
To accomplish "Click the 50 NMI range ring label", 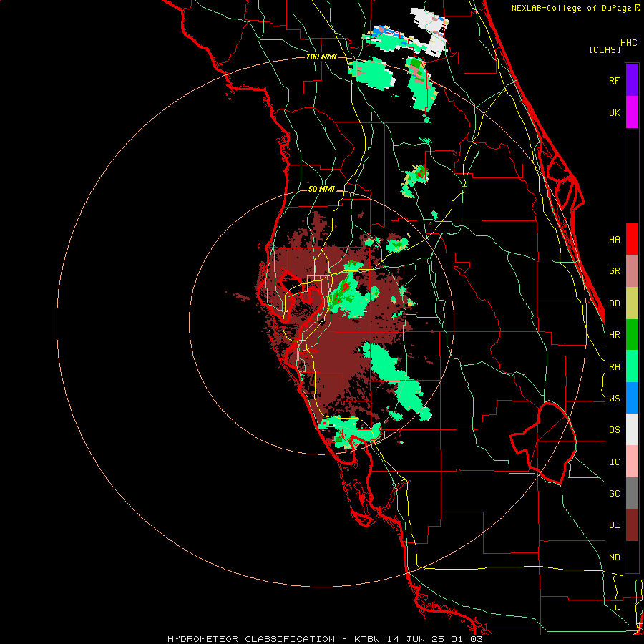I will (x=321, y=189).
